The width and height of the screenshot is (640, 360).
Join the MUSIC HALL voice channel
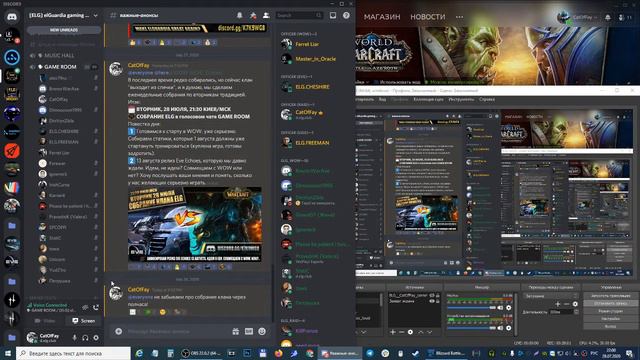coord(59,56)
